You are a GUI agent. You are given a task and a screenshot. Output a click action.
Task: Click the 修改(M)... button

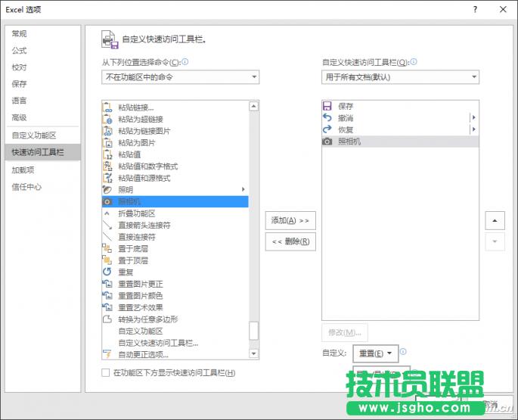[x=345, y=332]
